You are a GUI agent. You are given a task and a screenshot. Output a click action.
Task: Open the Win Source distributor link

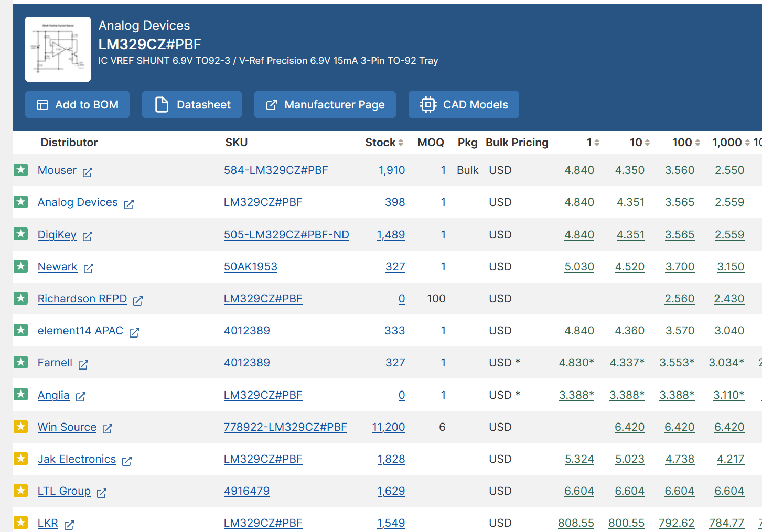[x=67, y=427]
